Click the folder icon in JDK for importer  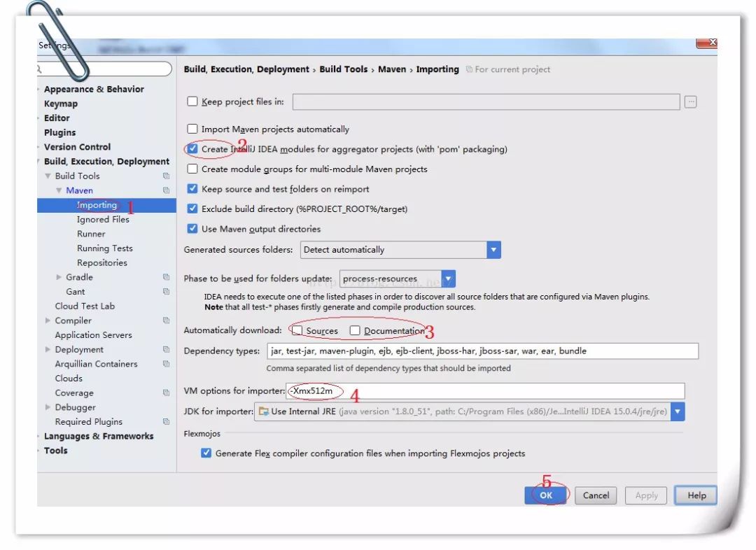pyautogui.click(x=264, y=411)
